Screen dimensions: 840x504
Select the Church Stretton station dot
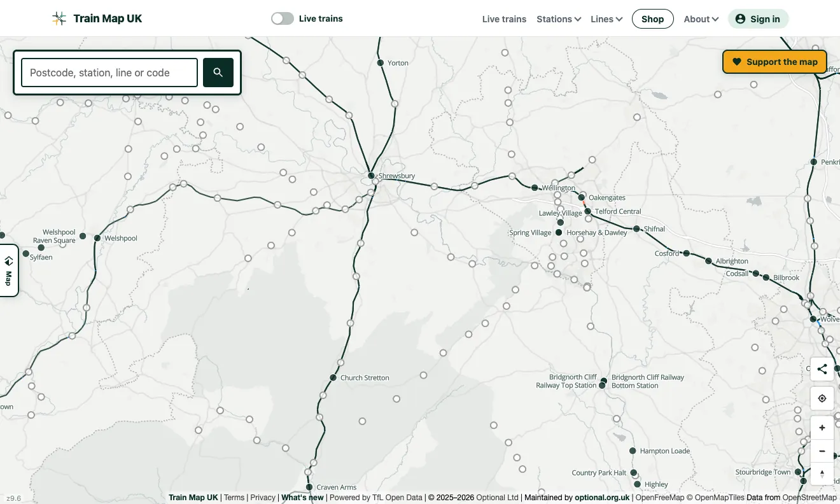(333, 378)
